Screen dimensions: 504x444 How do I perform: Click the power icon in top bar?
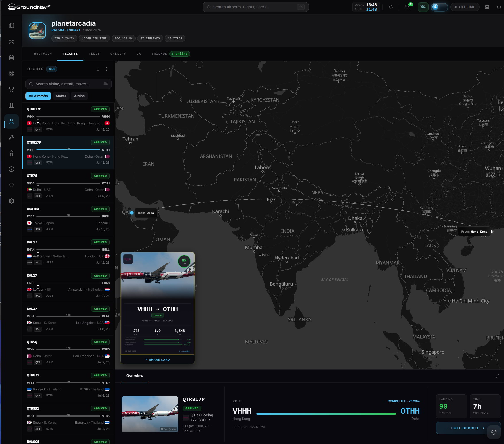(x=499, y=7)
